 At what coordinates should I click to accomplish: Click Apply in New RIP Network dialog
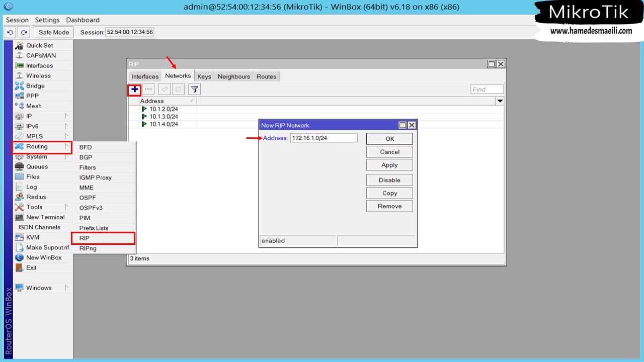pos(389,165)
